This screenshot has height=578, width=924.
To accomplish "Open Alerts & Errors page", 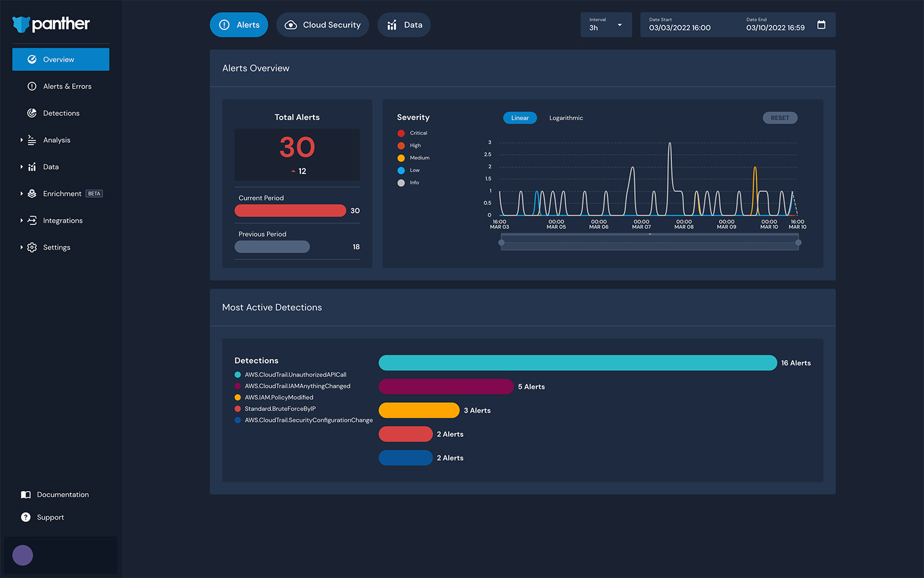I will point(61,86).
